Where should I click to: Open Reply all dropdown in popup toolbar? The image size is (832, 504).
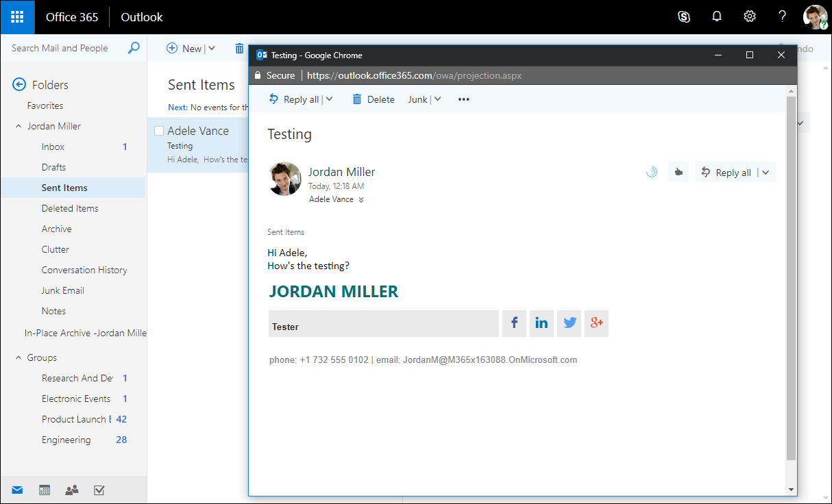[329, 99]
